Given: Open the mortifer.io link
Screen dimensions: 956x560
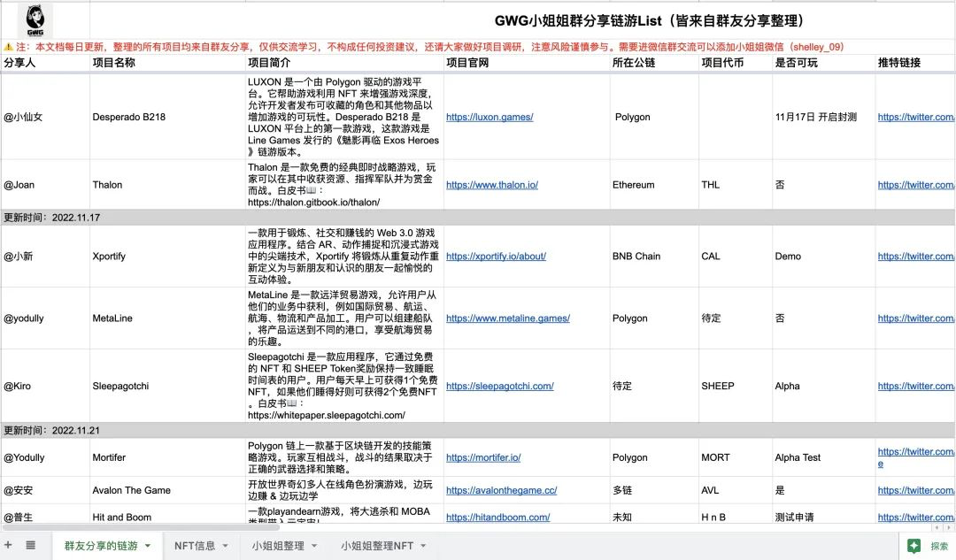Looking at the screenshot, I should [x=483, y=457].
